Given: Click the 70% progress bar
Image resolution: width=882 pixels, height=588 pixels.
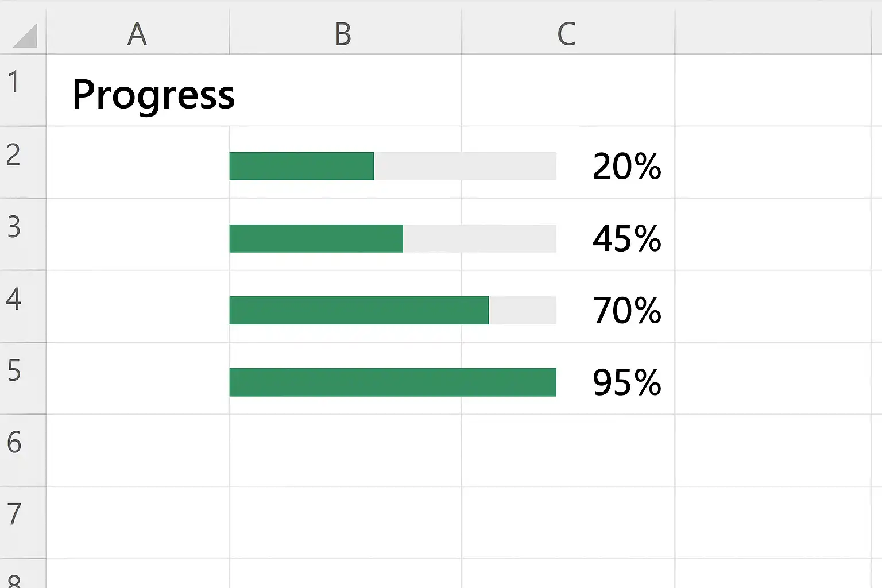Looking at the screenshot, I should [393, 310].
